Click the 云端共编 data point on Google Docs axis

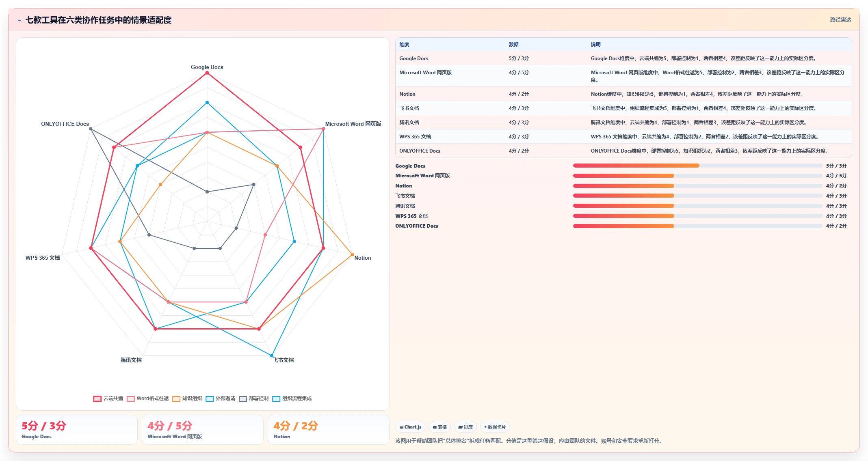point(207,73)
